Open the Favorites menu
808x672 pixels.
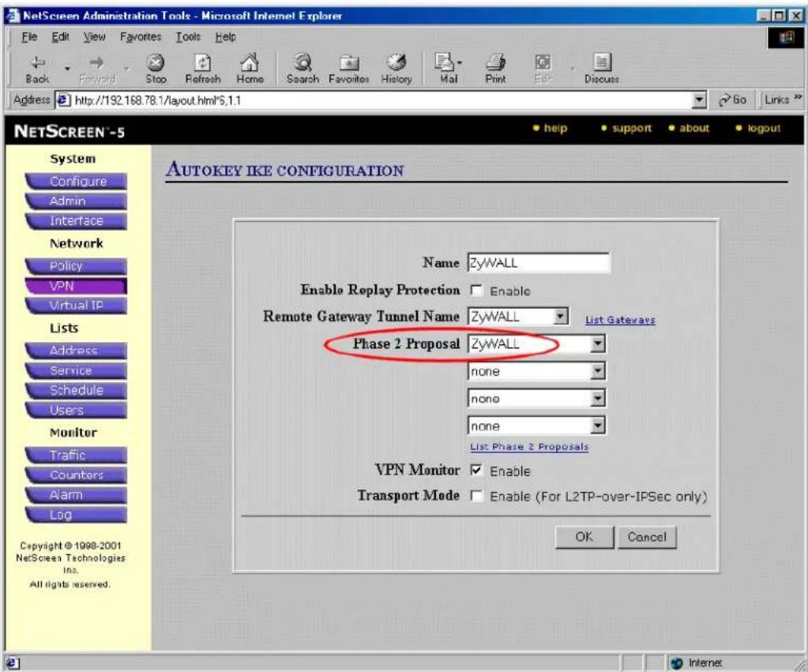140,37
